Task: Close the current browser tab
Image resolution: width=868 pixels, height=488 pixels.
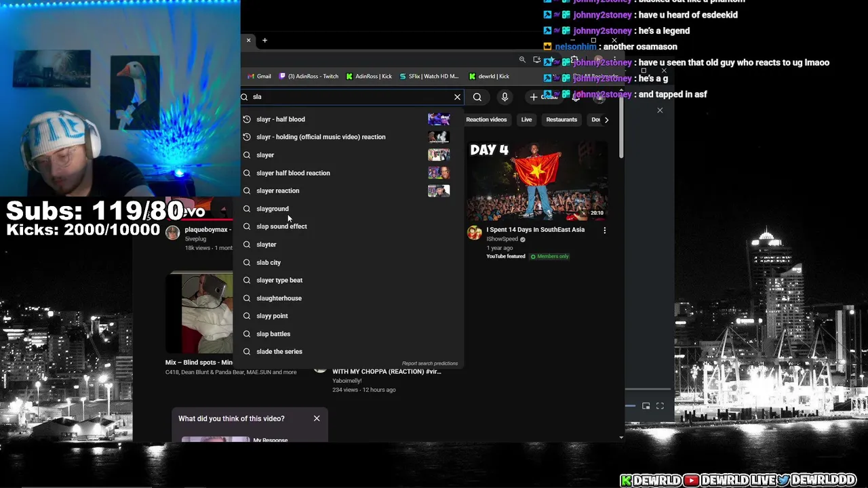Action: tap(248, 41)
